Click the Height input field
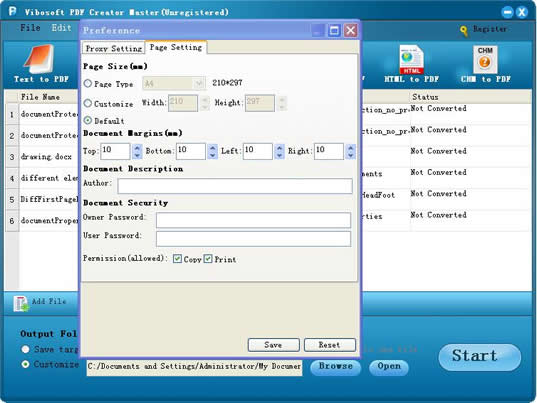537x403 pixels. (x=260, y=103)
